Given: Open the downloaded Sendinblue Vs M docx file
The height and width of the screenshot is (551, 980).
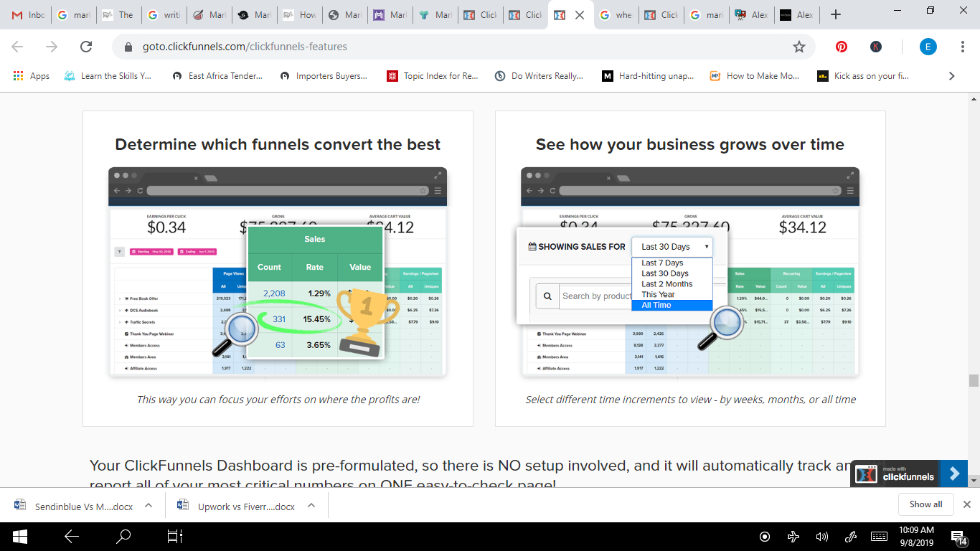Looking at the screenshot, I should click(75, 505).
